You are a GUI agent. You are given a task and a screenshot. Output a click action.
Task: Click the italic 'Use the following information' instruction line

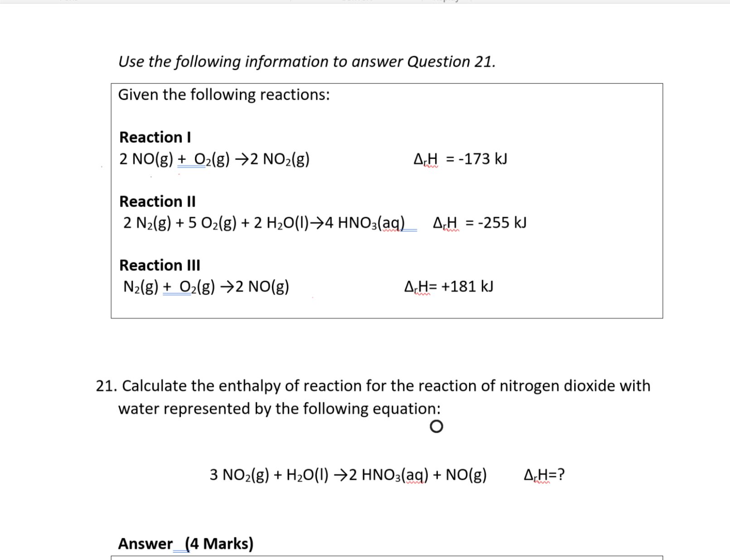click(x=306, y=61)
